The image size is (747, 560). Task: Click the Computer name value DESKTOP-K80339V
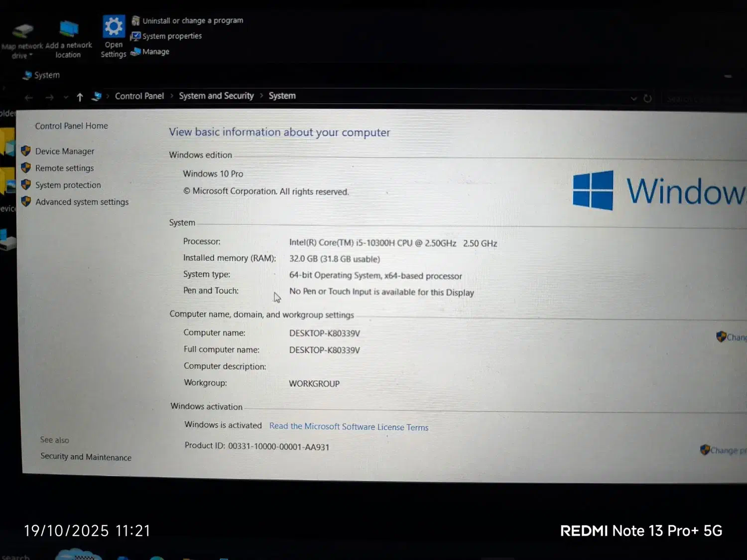pos(324,333)
